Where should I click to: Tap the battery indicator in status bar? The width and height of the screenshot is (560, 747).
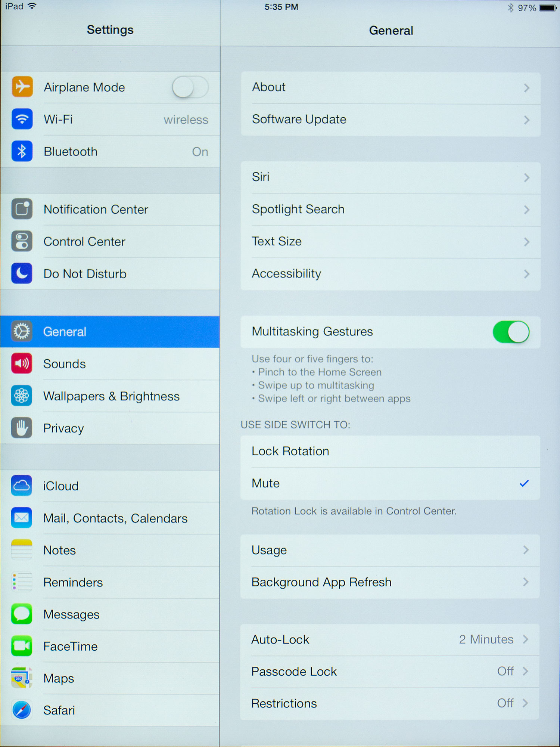548,8
